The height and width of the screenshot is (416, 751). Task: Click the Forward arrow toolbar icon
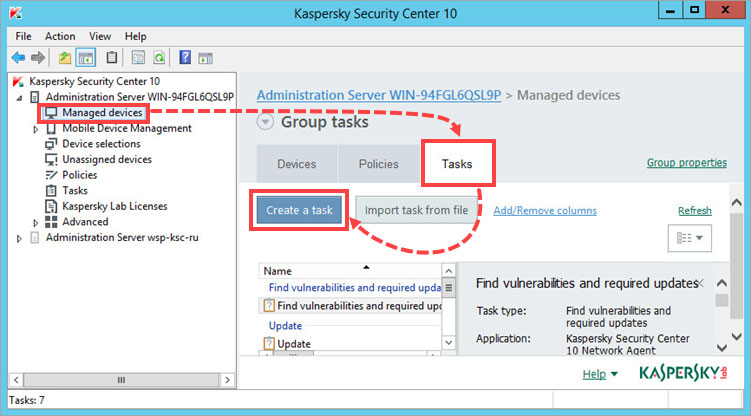pyautogui.click(x=38, y=58)
